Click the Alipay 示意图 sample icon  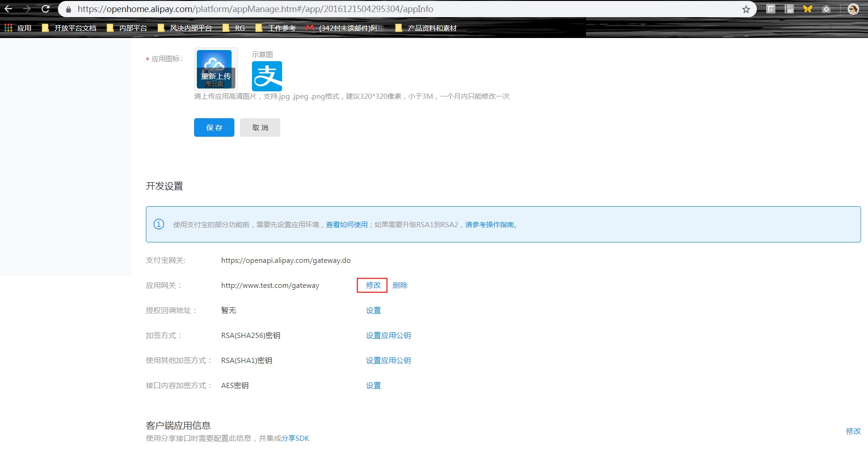267,76
